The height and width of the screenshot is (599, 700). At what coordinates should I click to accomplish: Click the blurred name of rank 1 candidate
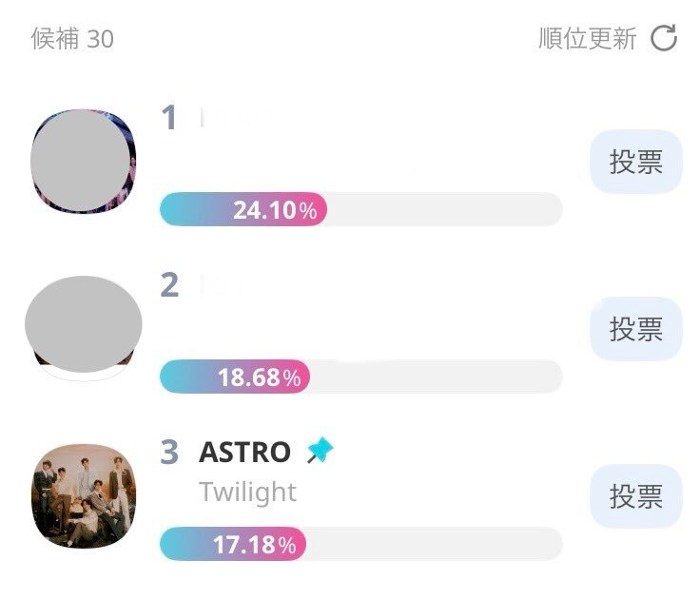[x=237, y=118]
